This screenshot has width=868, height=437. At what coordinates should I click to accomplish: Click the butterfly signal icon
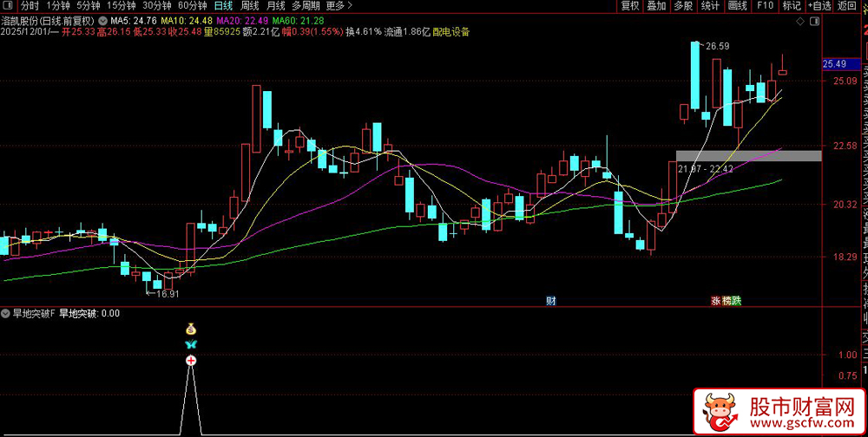(191, 344)
